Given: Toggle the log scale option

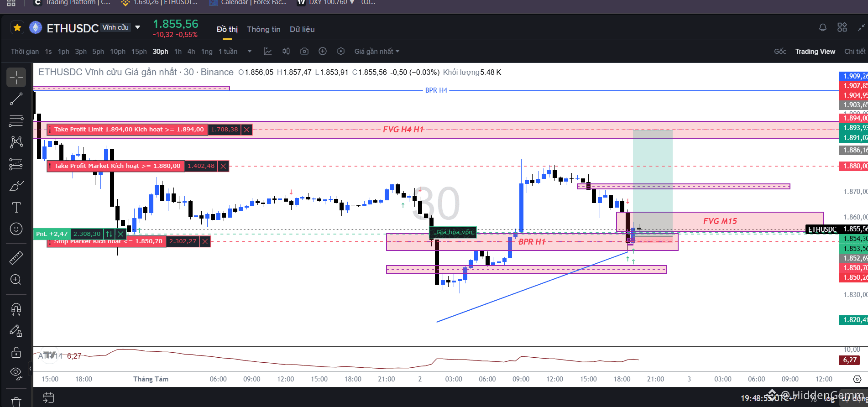Looking at the screenshot, I should (x=830, y=399).
